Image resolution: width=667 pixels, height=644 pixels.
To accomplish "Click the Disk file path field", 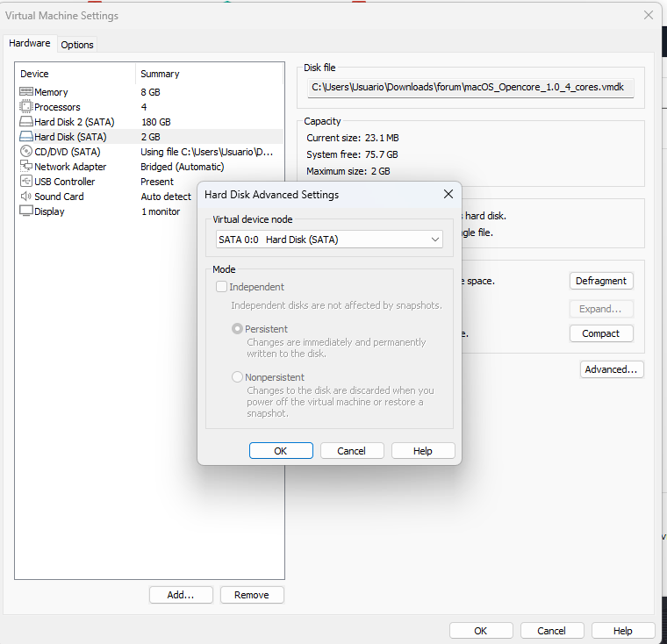I will 471,88.
